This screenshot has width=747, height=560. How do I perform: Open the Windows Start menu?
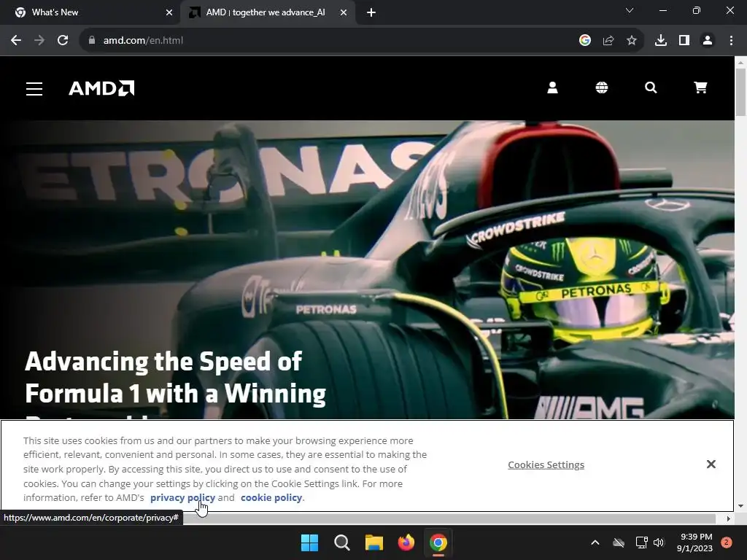(309, 542)
